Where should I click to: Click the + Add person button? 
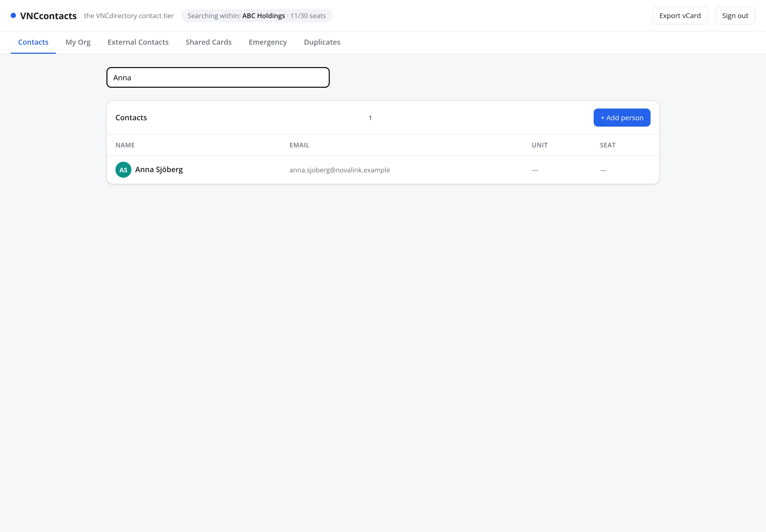tap(622, 118)
